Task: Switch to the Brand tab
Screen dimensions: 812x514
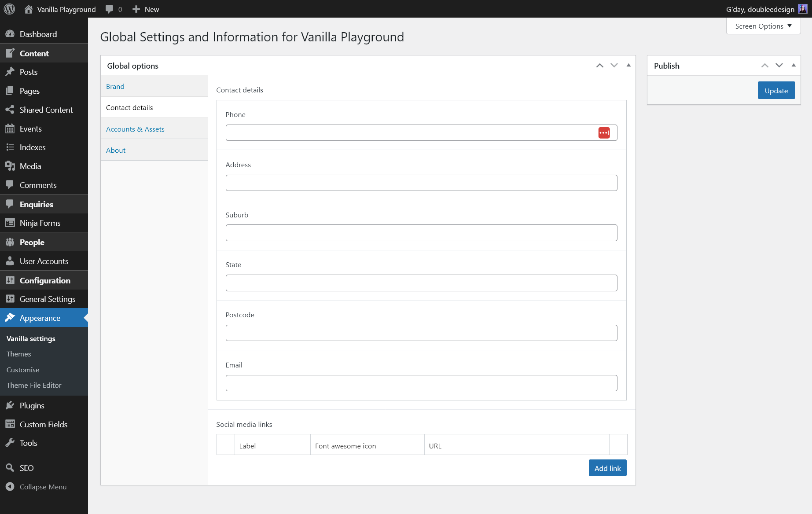Action: pyautogui.click(x=115, y=86)
